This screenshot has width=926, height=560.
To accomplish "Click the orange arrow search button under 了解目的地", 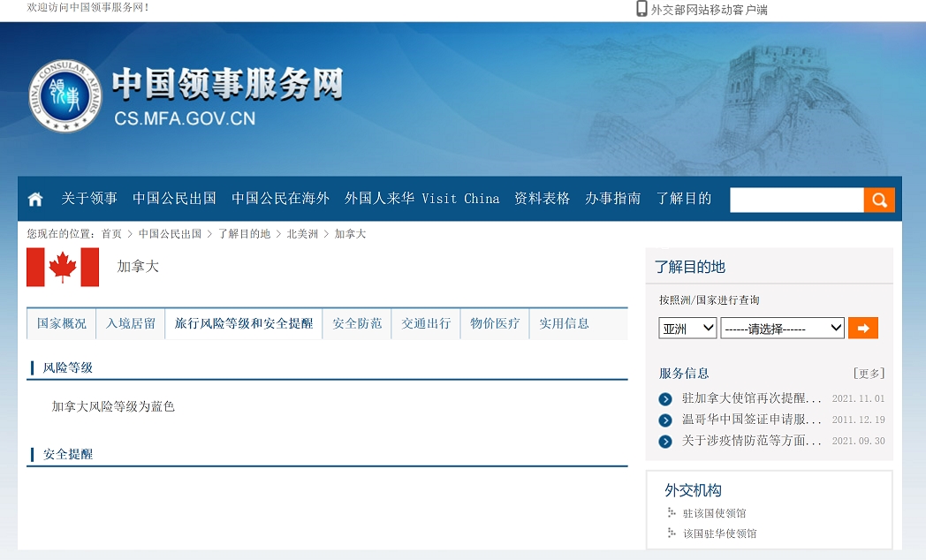I will [x=863, y=328].
